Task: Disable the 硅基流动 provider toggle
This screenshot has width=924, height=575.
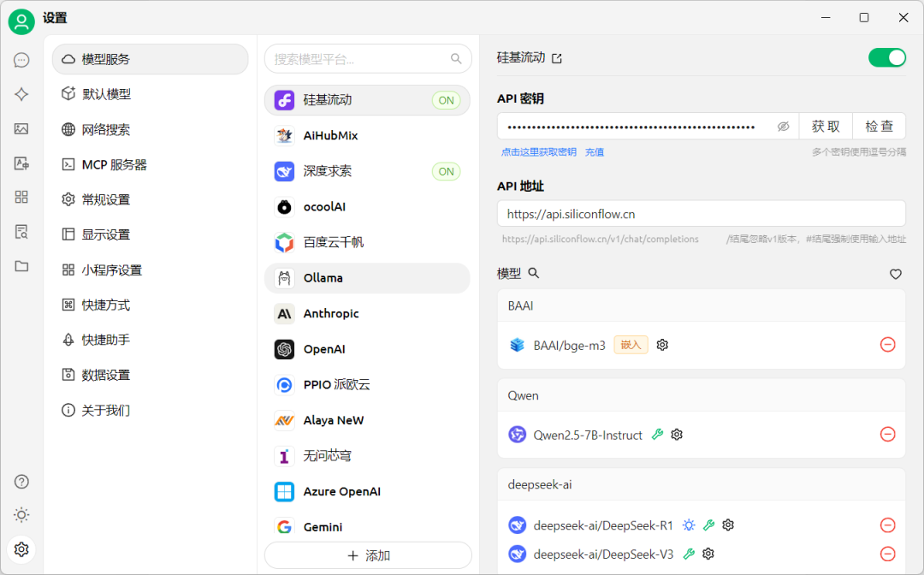Action: click(x=887, y=57)
